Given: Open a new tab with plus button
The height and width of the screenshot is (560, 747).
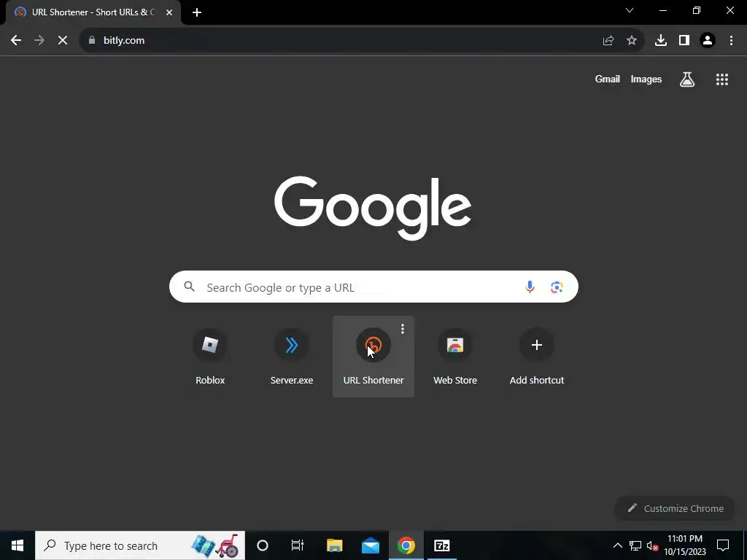Looking at the screenshot, I should click(x=197, y=12).
